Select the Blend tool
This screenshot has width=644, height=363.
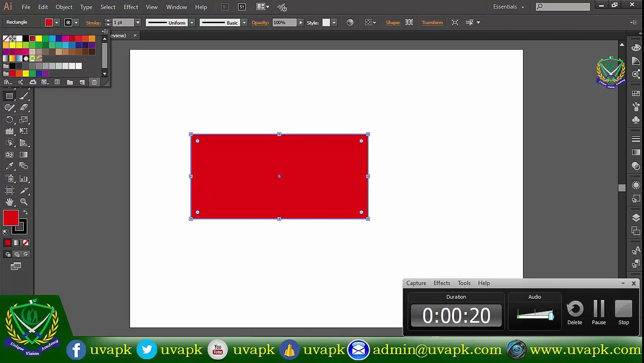coord(24,166)
